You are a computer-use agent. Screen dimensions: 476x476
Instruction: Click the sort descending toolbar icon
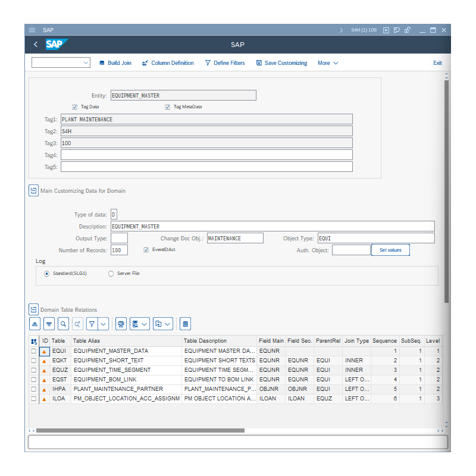(x=49, y=324)
